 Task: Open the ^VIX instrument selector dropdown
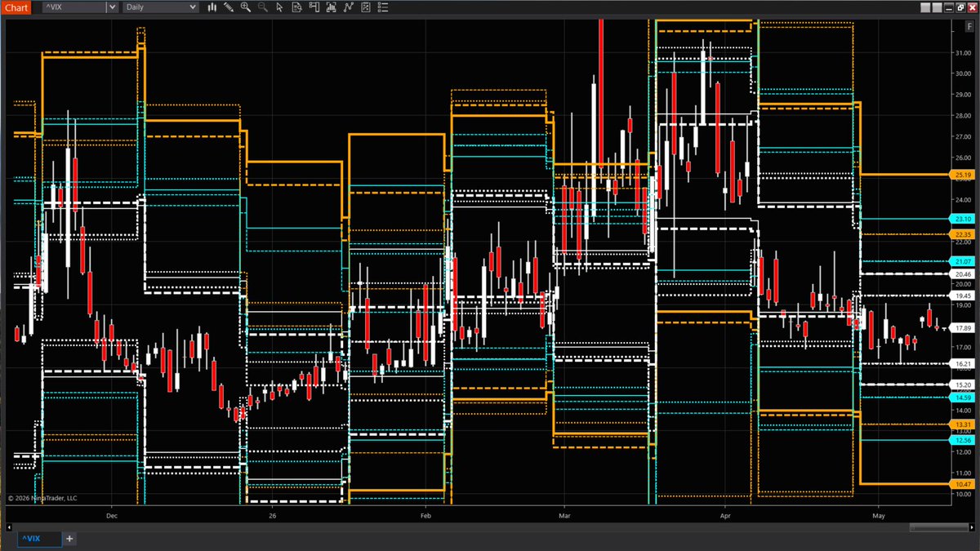point(112,7)
